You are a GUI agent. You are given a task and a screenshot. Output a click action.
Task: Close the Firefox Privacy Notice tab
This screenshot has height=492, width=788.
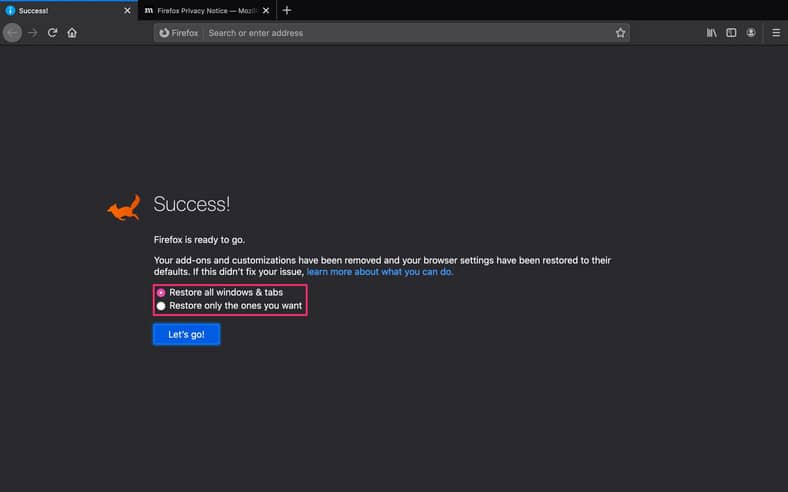266,11
